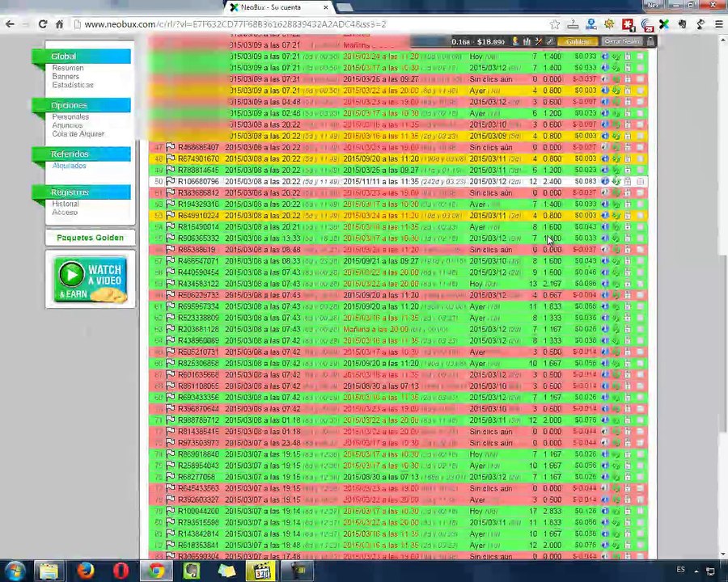The image size is (728, 582).
Task: Open Windows Explorer from the taskbar
Action: [49, 571]
